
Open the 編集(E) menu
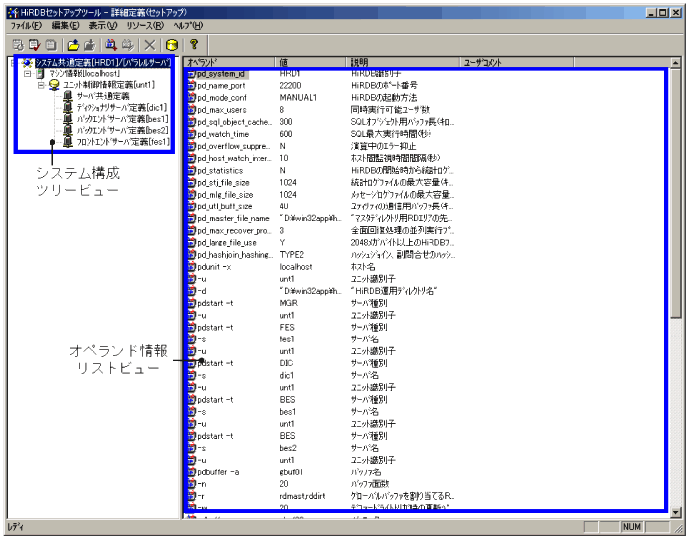coord(65,25)
